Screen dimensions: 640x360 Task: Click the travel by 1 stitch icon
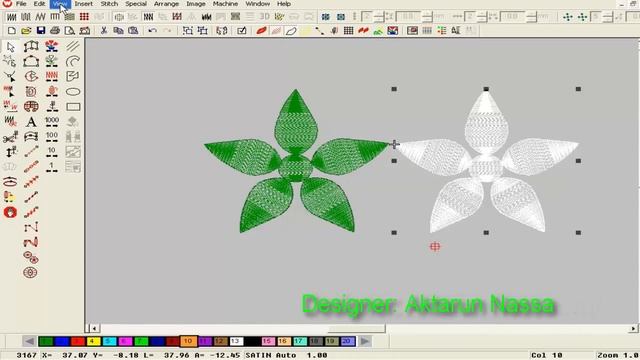(x=52, y=167)
